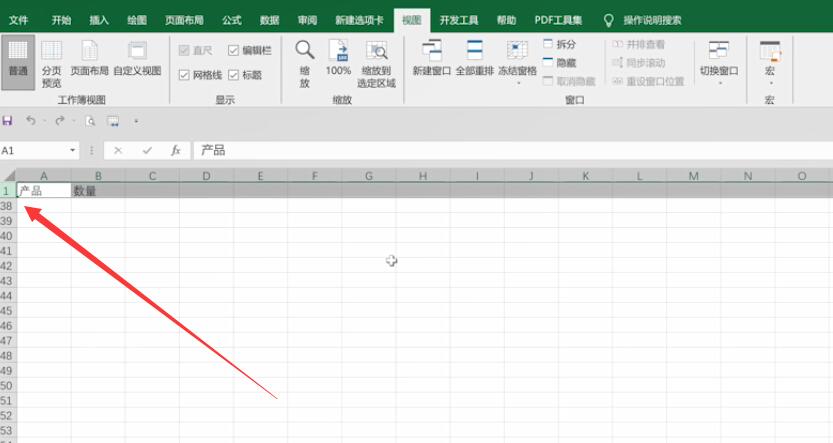Switch to the Insert (插入) tab
833x443 pixels.
tap(99, 20)
